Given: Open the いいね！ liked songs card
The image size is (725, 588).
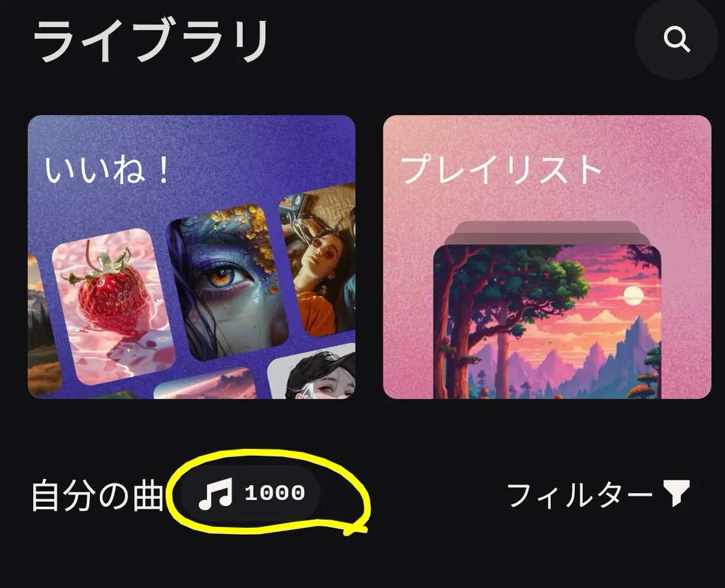Looking at the screenshot, I should coord(191,257).
